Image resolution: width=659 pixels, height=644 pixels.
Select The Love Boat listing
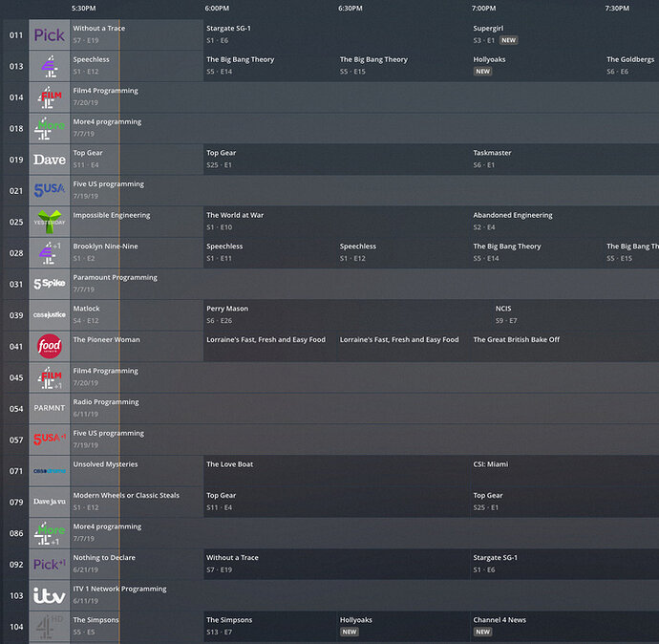pos(336,470)
